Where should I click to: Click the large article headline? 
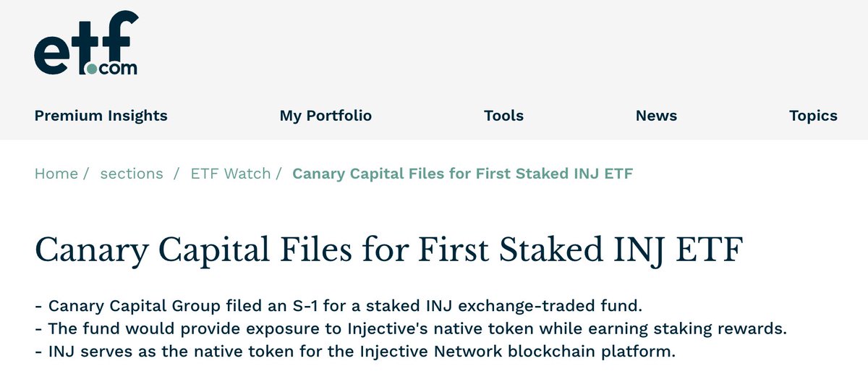coord(389,250)
